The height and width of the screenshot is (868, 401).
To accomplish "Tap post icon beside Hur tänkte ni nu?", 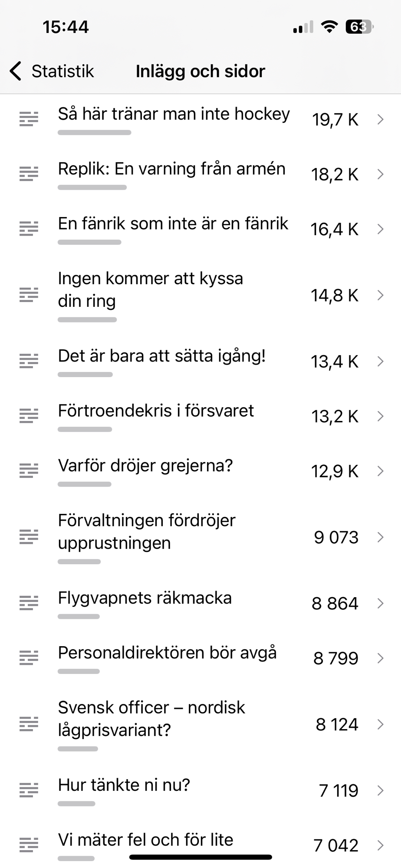I will click(29, 790).
